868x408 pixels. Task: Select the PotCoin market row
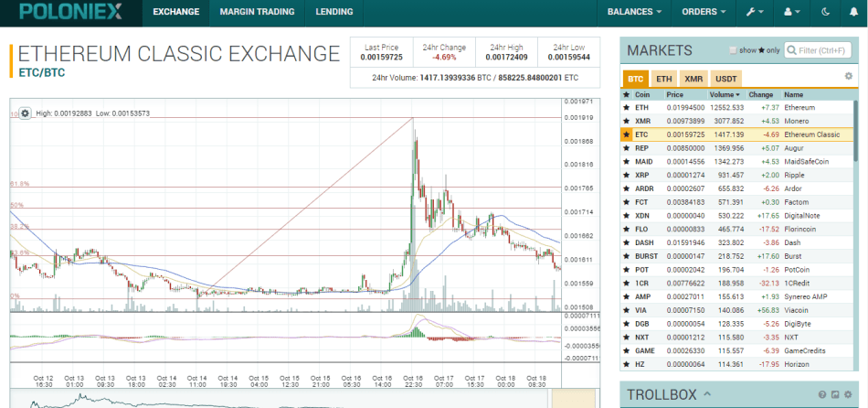point(737,270)
